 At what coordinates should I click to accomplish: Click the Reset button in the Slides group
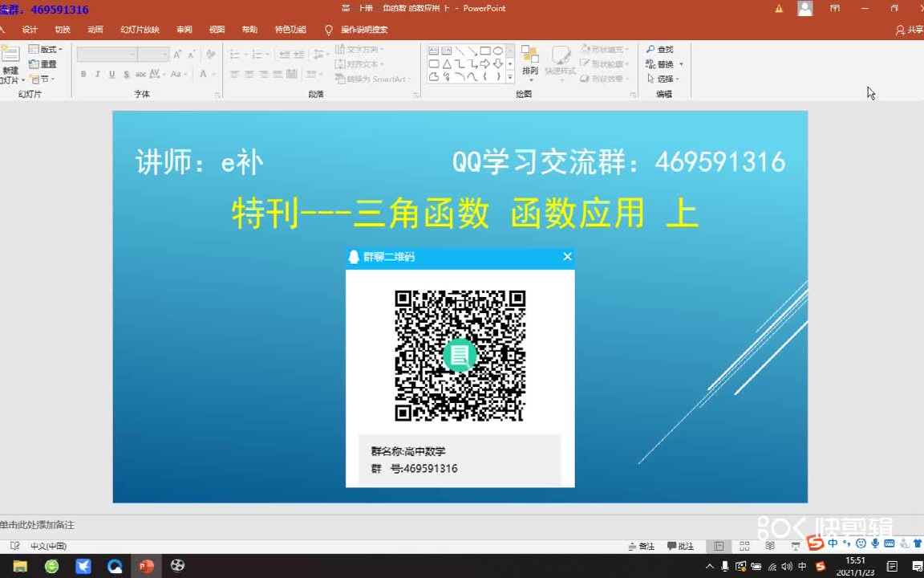[44, 64]
